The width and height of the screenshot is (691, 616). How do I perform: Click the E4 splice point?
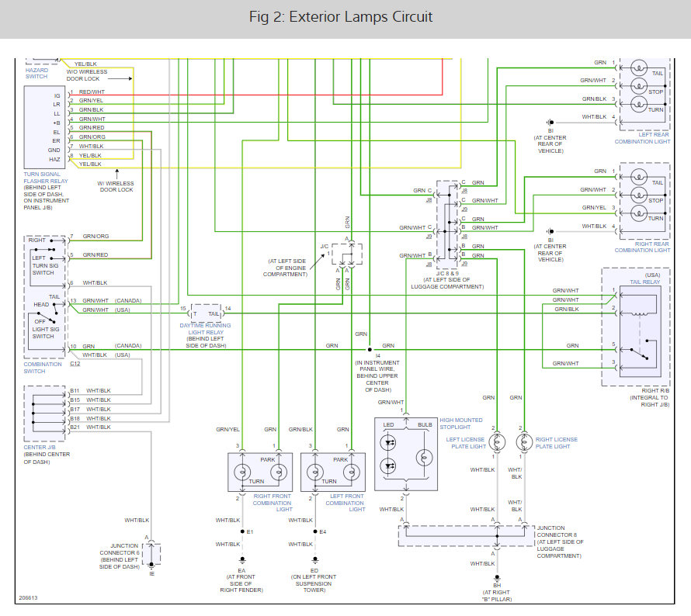click(x=314, y=531)
